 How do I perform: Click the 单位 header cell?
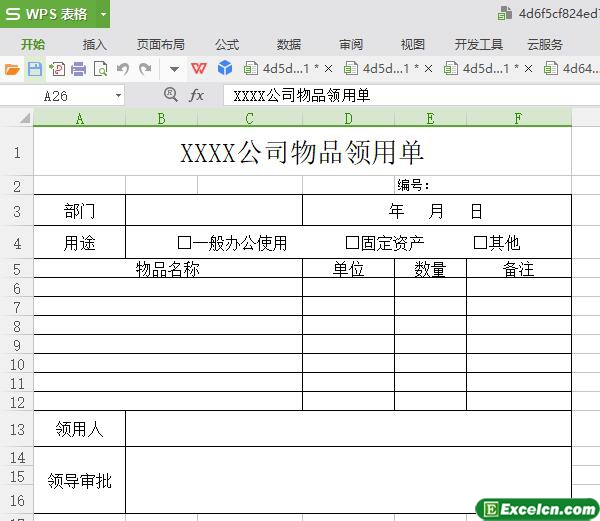348,269
